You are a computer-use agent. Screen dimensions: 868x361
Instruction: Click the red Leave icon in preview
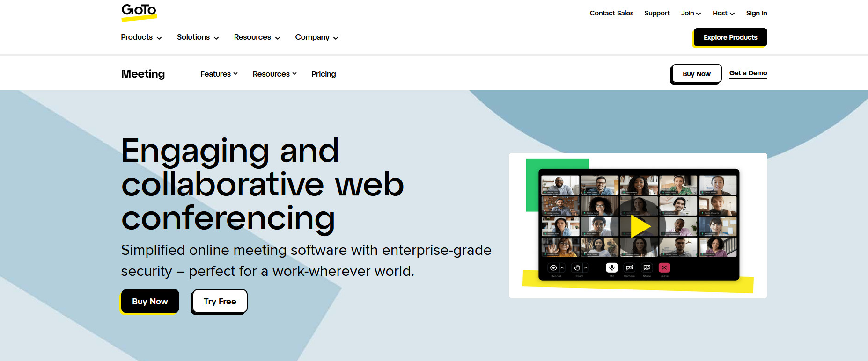tap(664, 267)
